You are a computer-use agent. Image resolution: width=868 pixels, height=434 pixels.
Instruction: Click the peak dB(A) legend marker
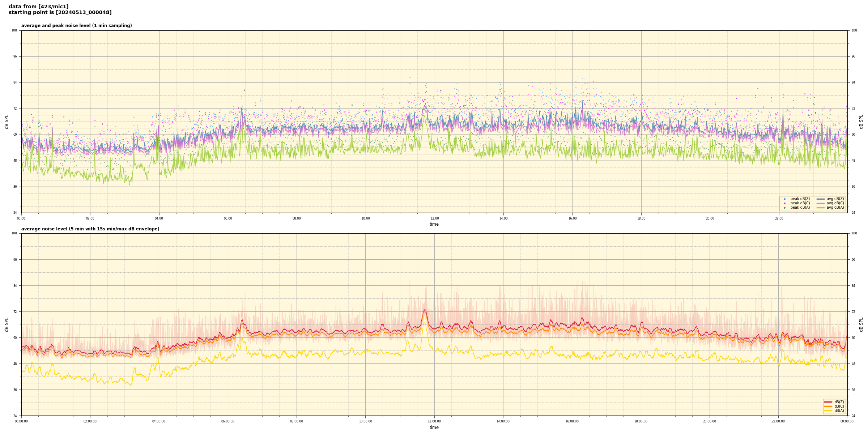[784, 208]
